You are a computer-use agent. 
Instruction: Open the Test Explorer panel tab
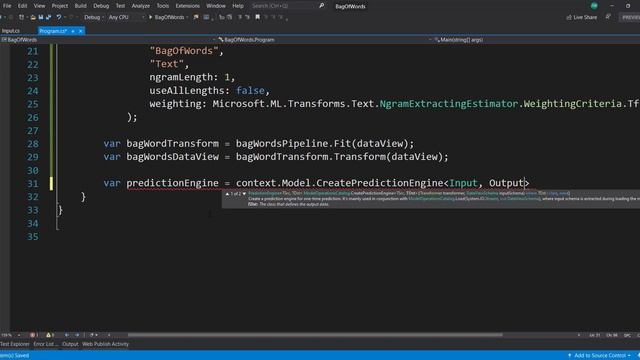14,344
